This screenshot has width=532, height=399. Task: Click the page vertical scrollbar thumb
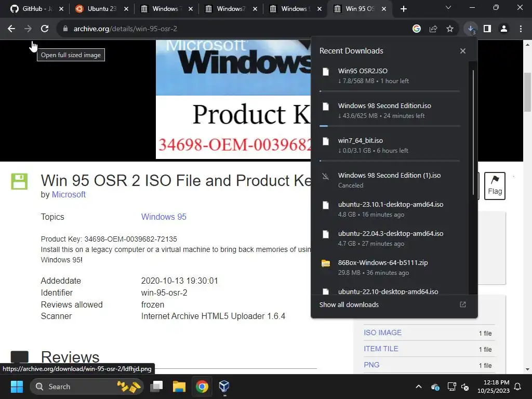click(527, 92)
